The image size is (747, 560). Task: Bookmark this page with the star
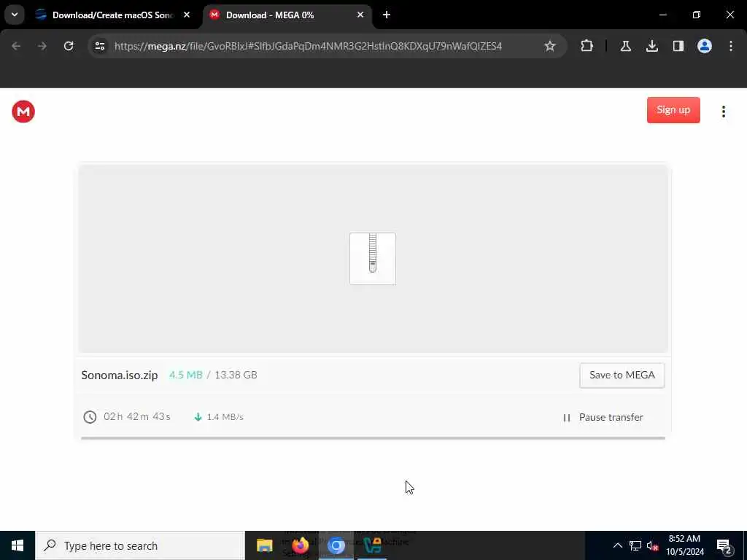(550, 46)
